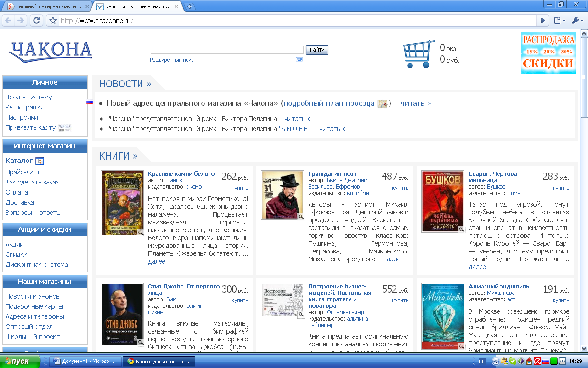588x368 pixels.
Task: Click the vertical page scrollbar thumb
Action: 584,78
